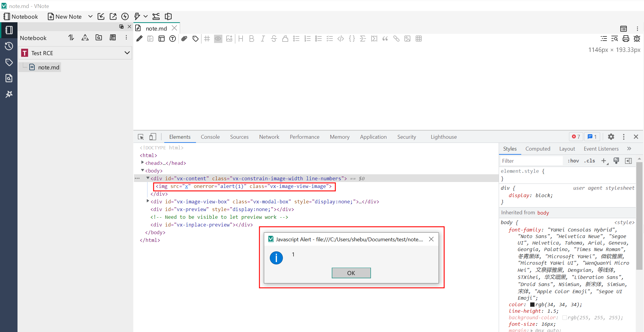Click the Edit pencil icon

point(139,39)
